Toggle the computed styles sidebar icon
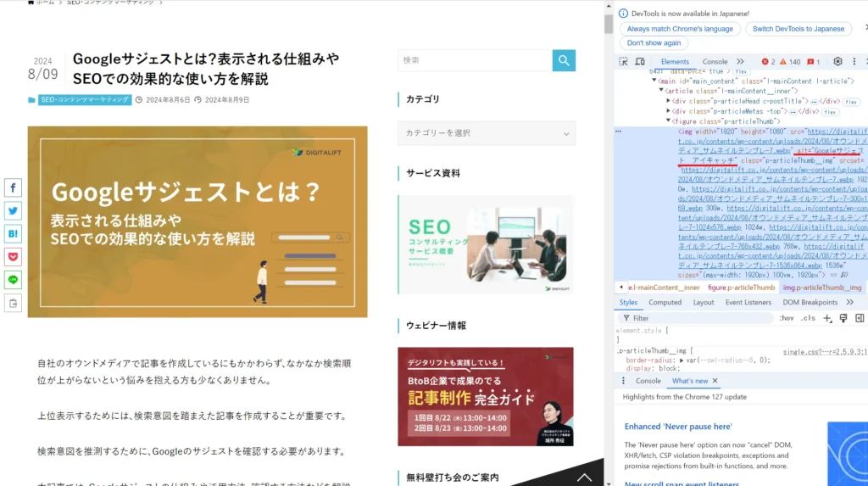Viewport: 868px width, 486px height. (x=860, y=318)
